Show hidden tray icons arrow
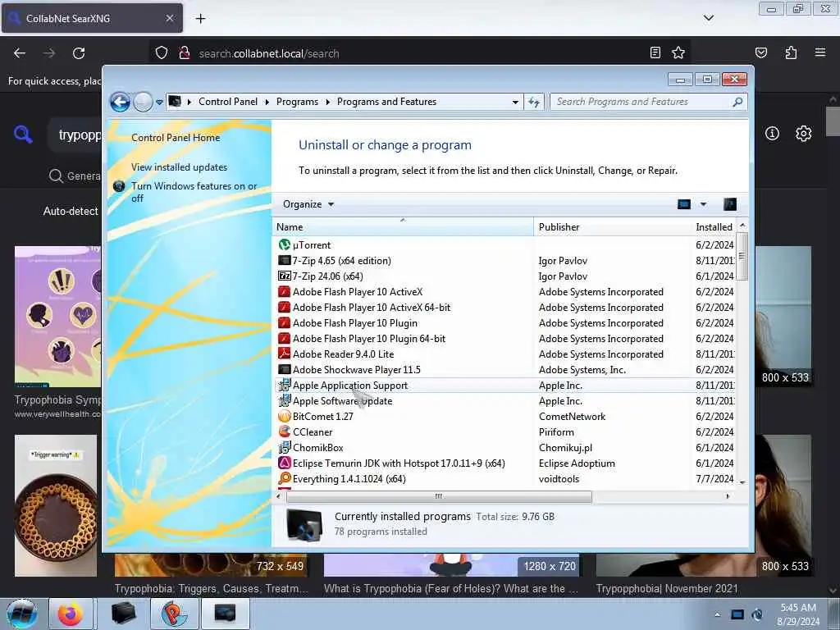This screenshot has height=630, width=840. coord(717,614)
